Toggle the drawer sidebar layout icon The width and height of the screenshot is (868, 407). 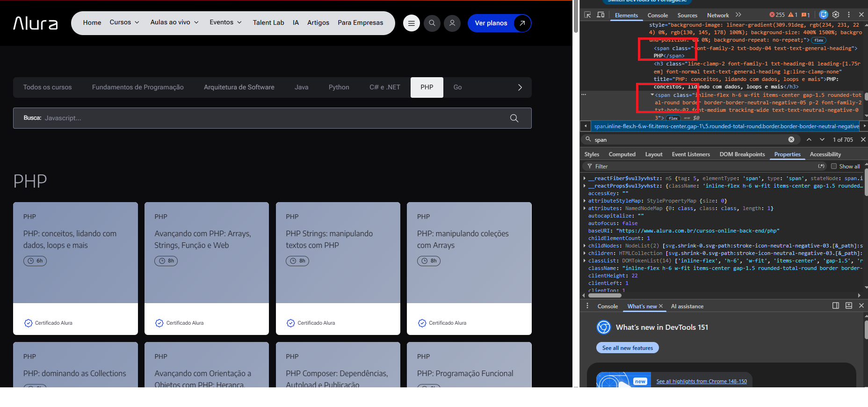(836, 305)
